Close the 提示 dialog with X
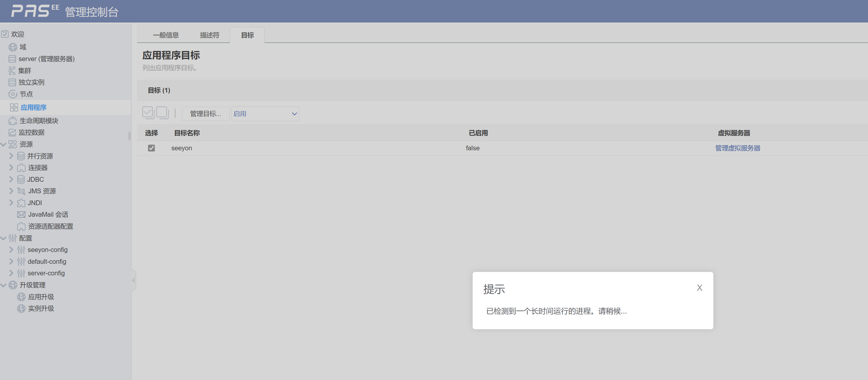The image size is (868, 380). [699, 288]
